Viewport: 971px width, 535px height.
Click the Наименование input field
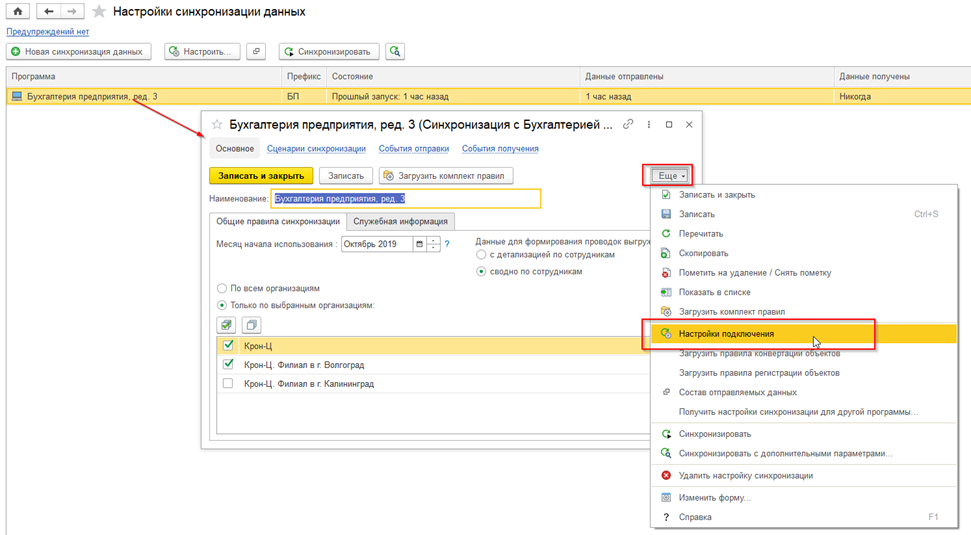(x=406, y=199)
